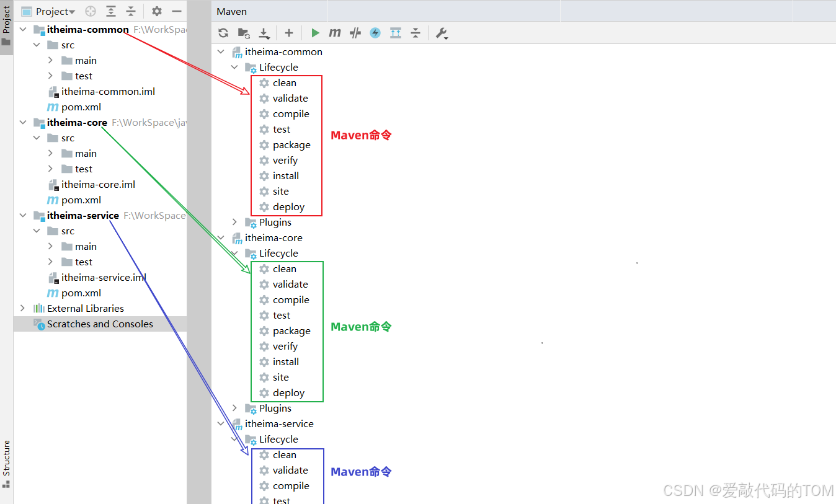Open Execute Maven Goal 'm' icon
Screen dimensions: 836x504
(335, 33)
